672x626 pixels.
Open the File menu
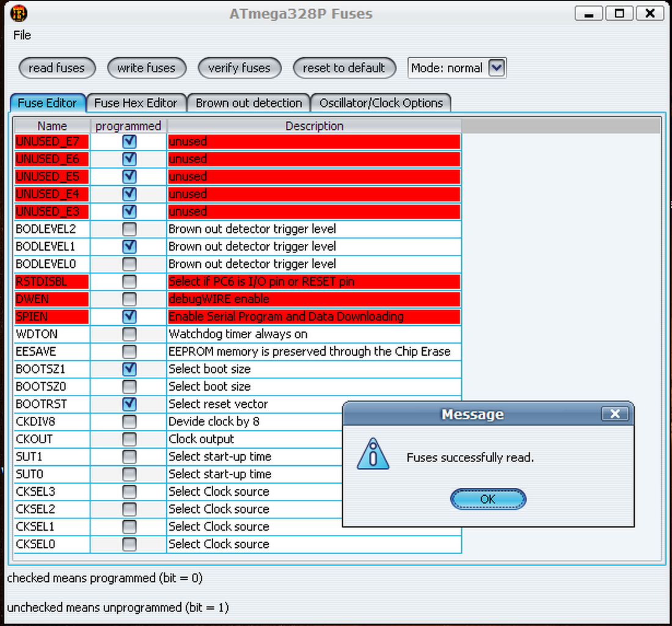(x=22, y=35)
